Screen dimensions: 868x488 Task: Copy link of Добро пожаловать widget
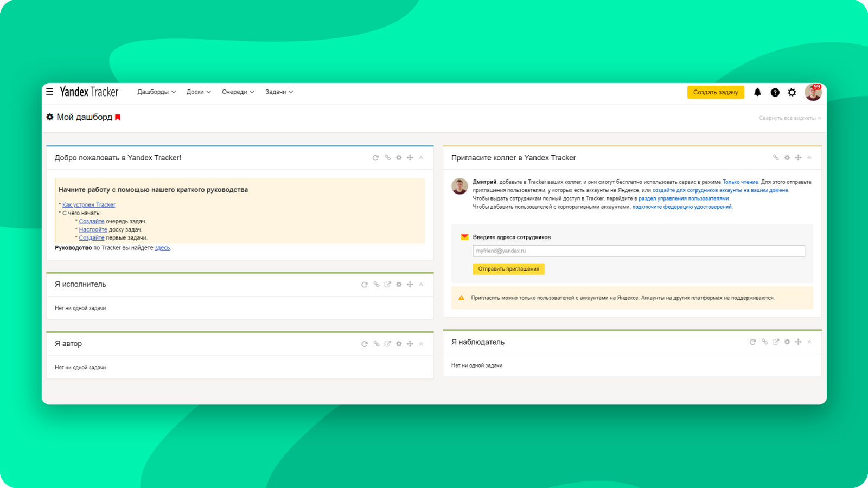tap(387, 158)
